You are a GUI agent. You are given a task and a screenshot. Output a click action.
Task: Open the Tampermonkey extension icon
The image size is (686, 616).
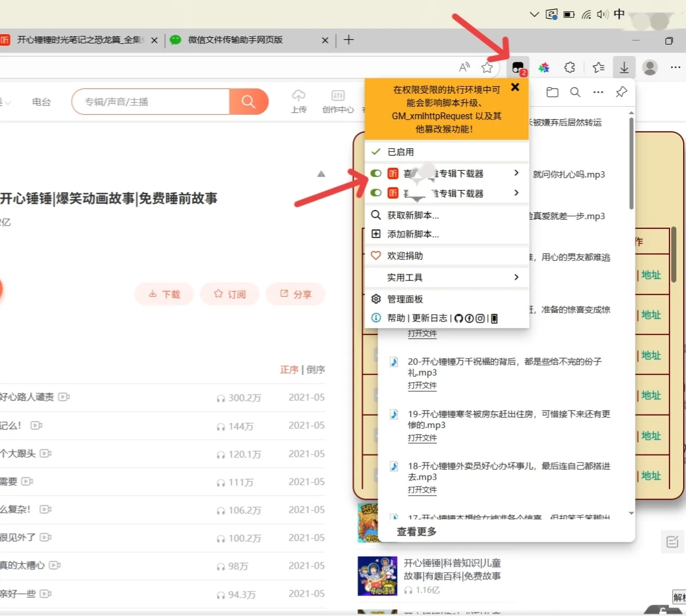pyautogui.click(x=518, y=67)
